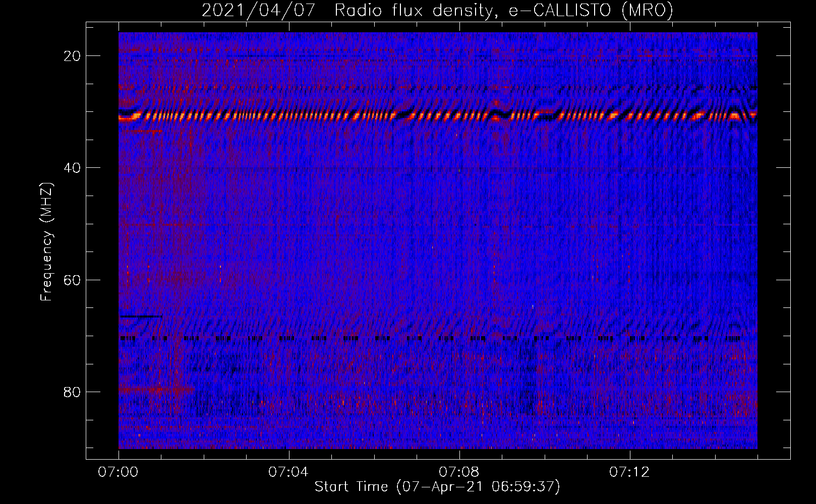
Task: Click the 07:04 time tick label
Action: [288, 472]
